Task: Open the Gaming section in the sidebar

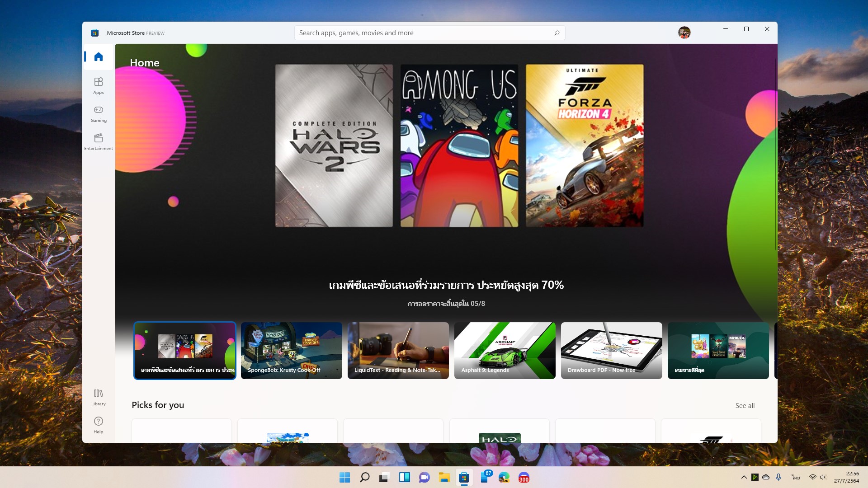Action: pyautogui.click(x=98, y=114)
